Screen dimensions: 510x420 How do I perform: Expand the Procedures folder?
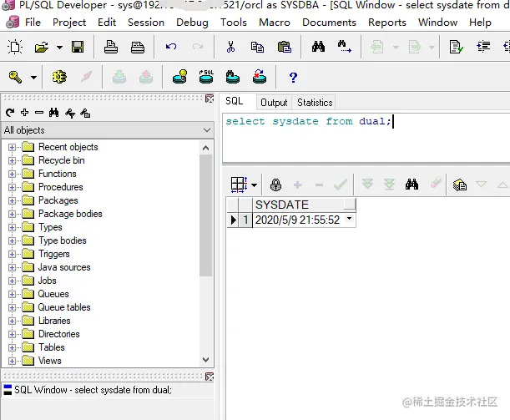click(x=12, y=187)
